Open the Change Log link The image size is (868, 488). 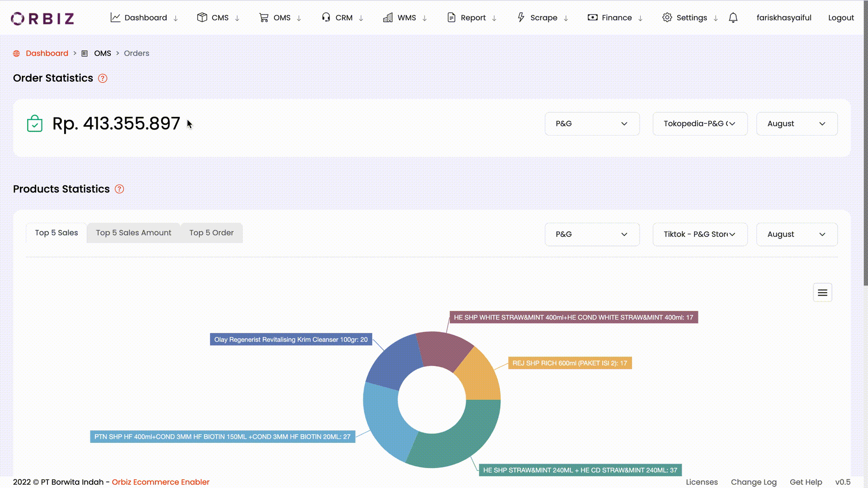pos(753,482)
